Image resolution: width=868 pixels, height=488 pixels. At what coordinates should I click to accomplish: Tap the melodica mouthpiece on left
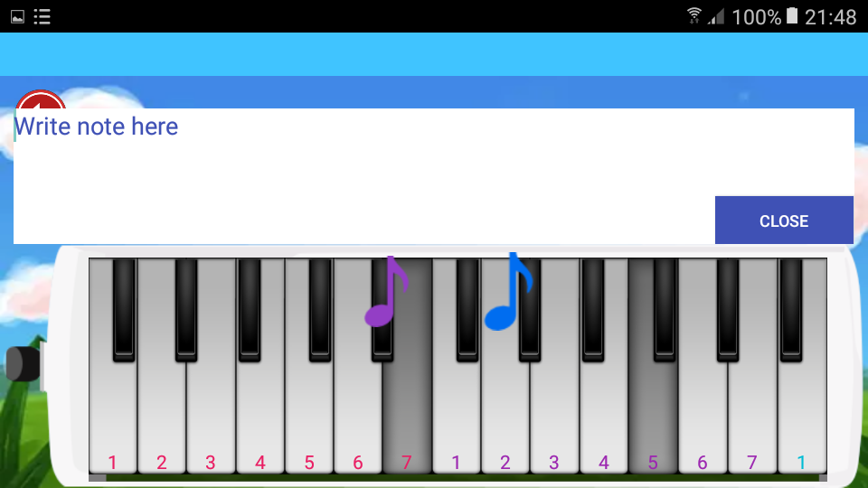pyautogui.click(x=24, y=364)
